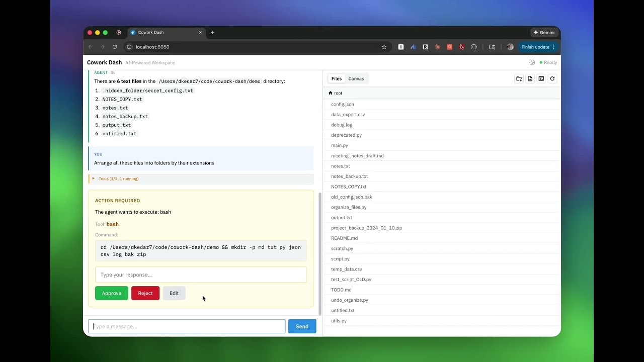Viewport: 644px width, 362px height.
Task: Click the new folder icon in Files panel
Action: (519, 78)
